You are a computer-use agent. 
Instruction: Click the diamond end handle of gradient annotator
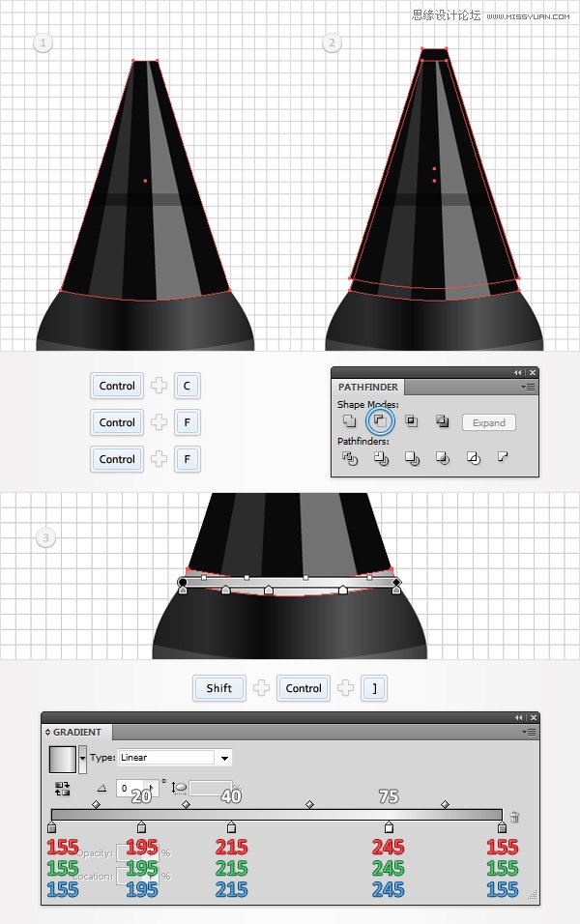(x=396, y=582)
